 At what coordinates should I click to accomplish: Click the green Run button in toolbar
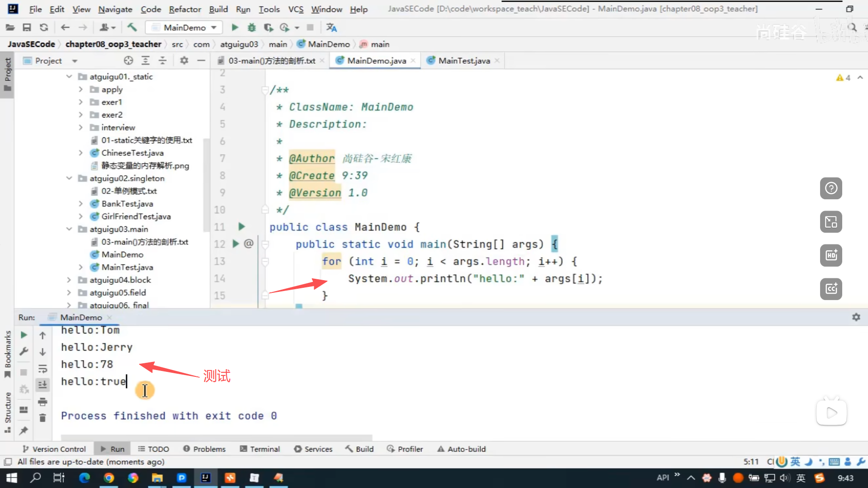point(235,28)
